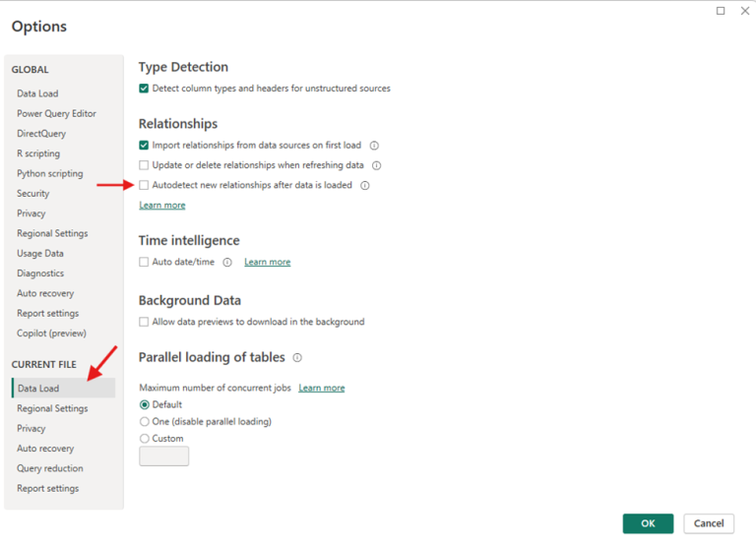Click info icon beside Import relationships option
This screenshot has height=546, width=756.
click(x=374, y=146)
